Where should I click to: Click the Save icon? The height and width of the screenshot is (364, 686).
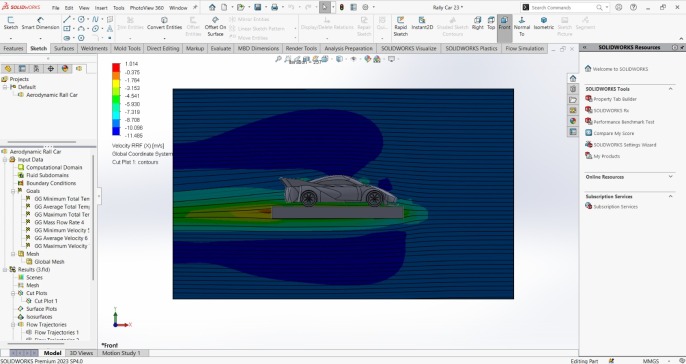point(257,7)
